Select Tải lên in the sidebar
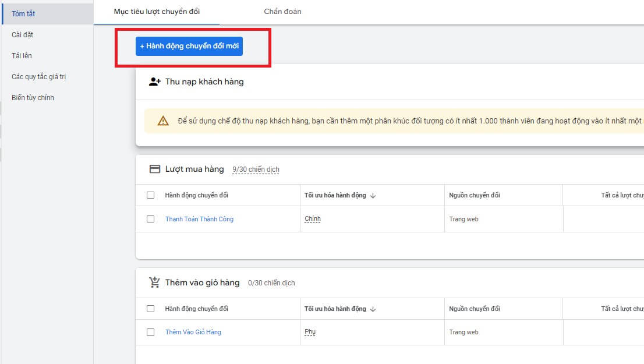Image resolution: width=644 pixels, height=364 pixels. [22, 55]
